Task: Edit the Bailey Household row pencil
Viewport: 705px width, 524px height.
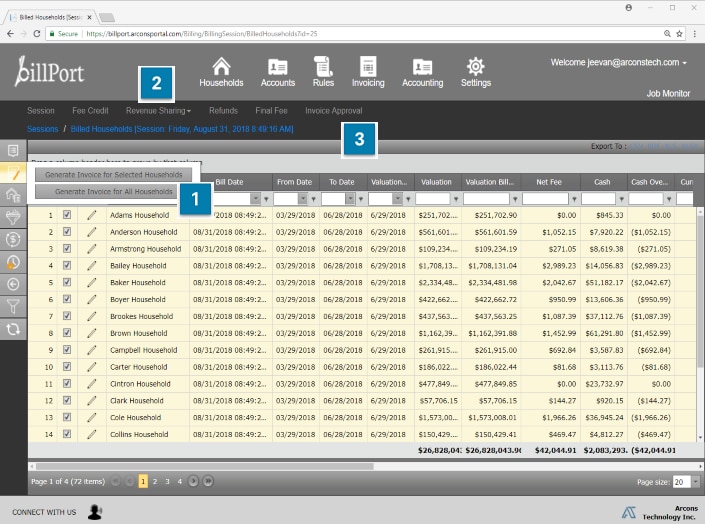Action: tap(92, 265)
